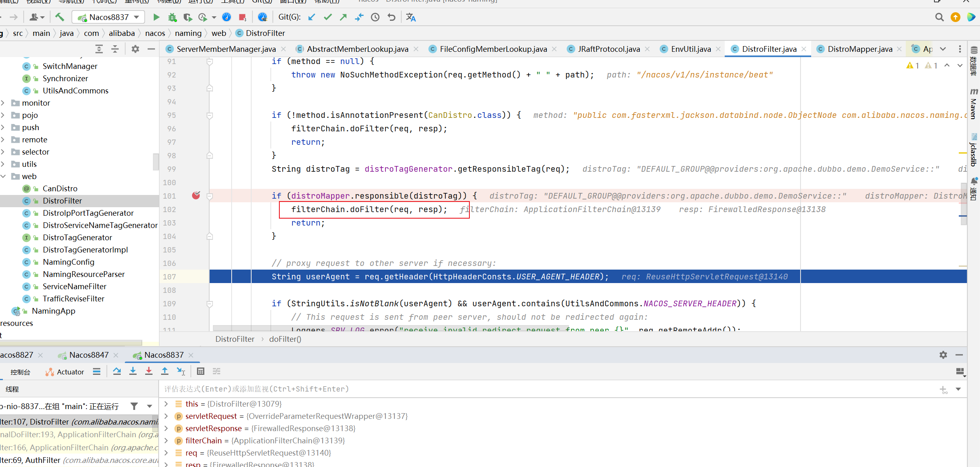Click the run to cursor icon
Image resolution: width=980 pixels, height=467 pixels.
pos(181,371)
